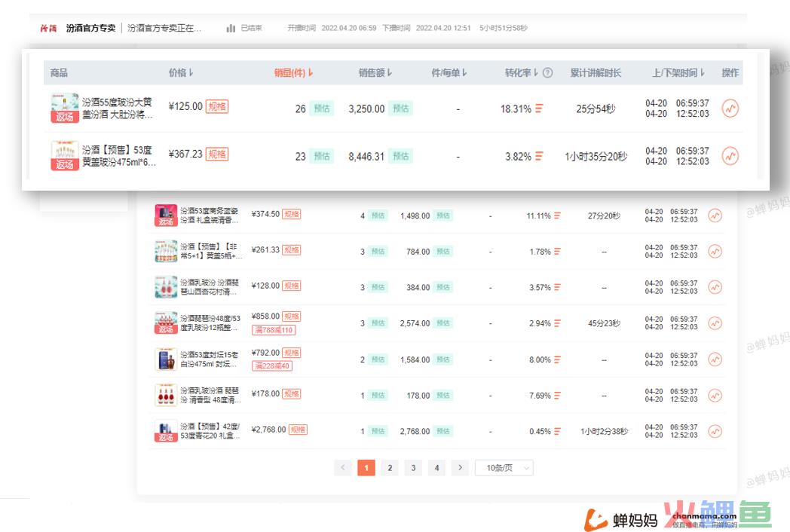Click 预估 badge beside 8,446.31 sales amount
Viewport: 790px width, 532px height.
400,156
